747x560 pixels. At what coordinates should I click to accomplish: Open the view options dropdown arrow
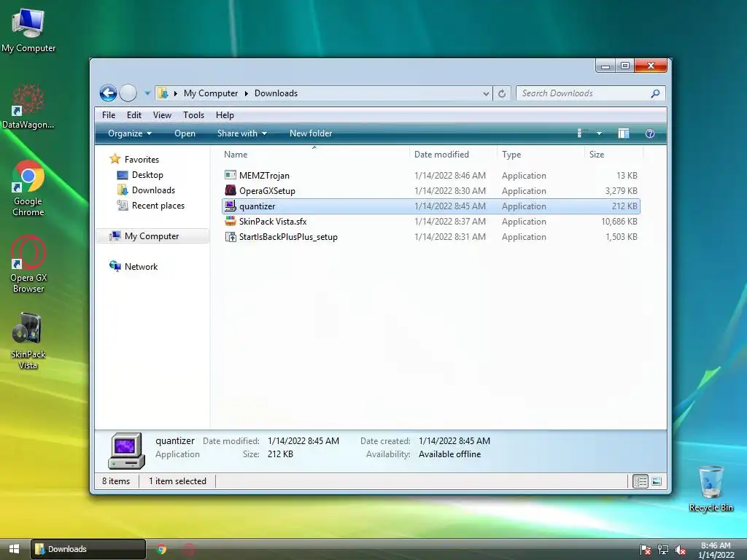600,133
